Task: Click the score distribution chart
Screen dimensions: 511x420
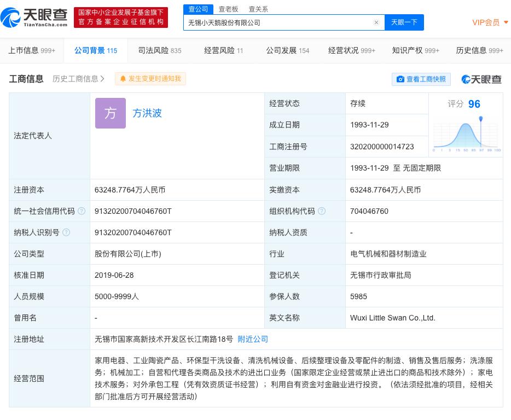Action: 466,135
